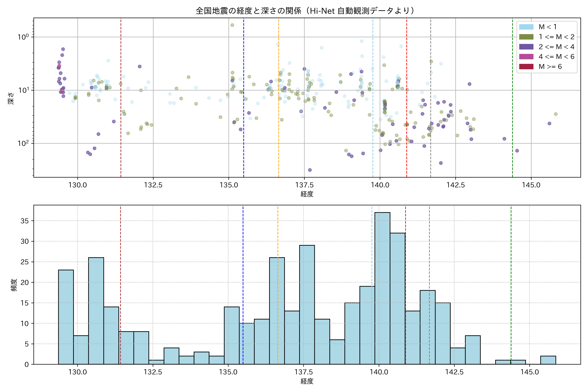Click the topmost olive scatter point near 135.0
The image size is (588, 392).
point(232,25)
